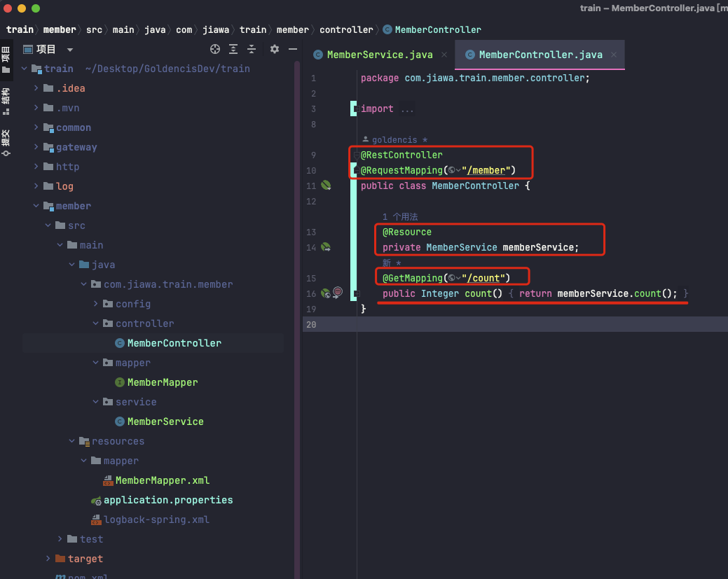Click the @RestController annotation
This screenshot has height=579, width=728.
pos(401,155)
